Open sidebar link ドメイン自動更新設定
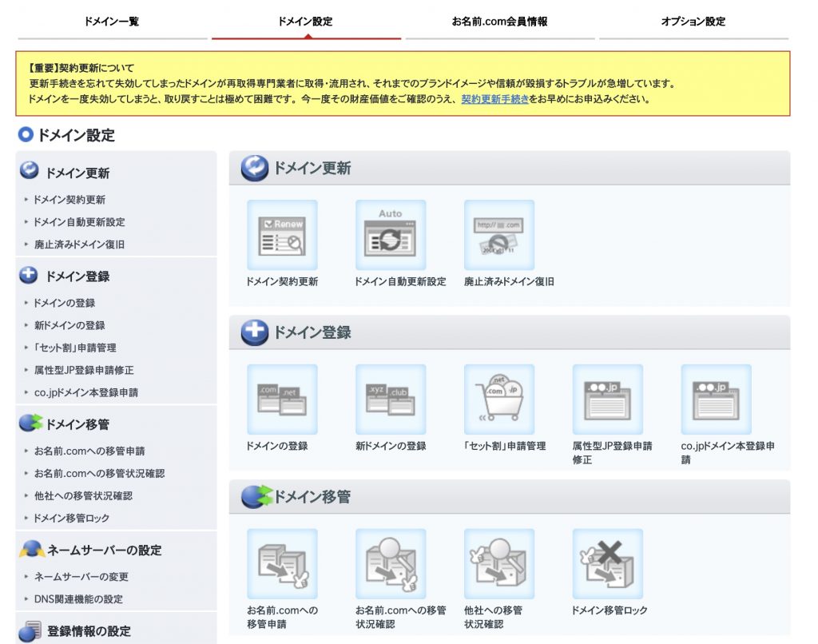Screen dimensions: 818x644 click(x=79, y=222)
